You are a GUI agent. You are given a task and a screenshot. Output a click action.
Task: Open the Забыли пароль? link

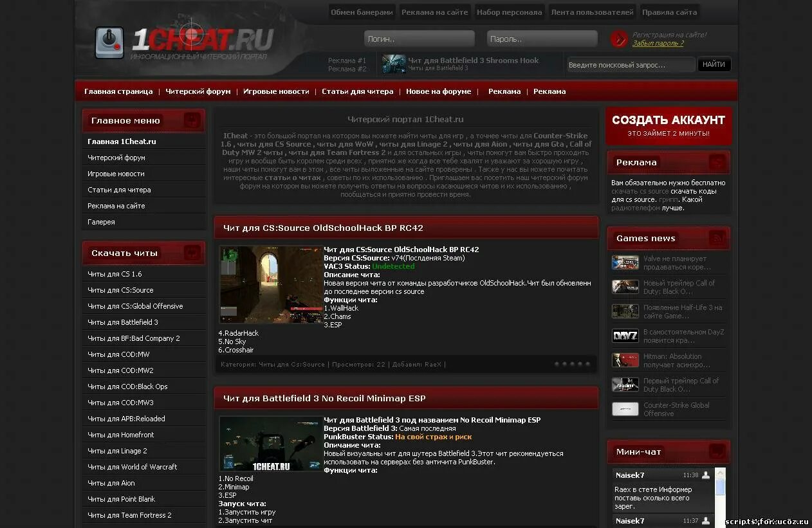pos(658,44)
